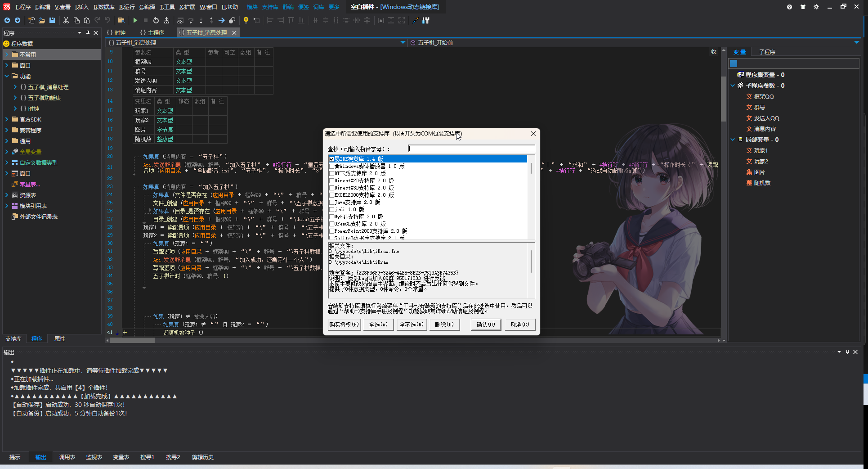Click the compile download-arrow icon
The height and width of the screenshot is (469, 868).
click(x=166, y=20)
